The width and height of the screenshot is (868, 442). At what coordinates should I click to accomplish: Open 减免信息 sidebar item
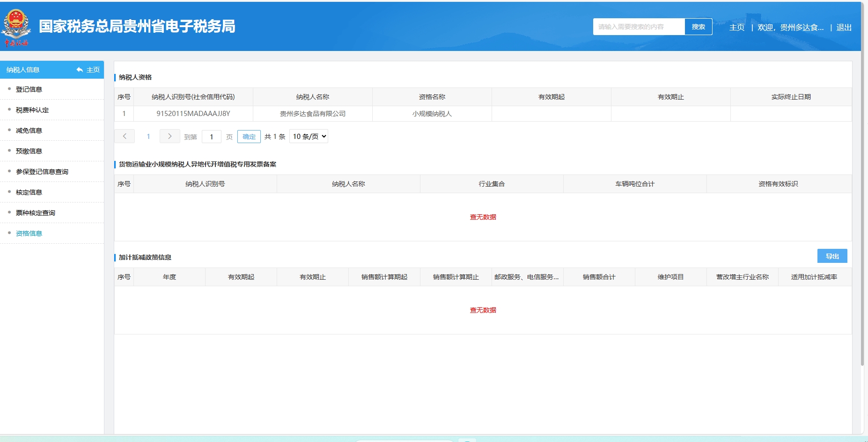[29, 130]
